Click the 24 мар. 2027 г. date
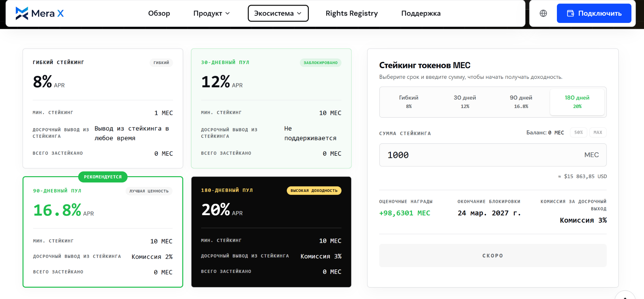Image resolution: width=644 pixels, height=299 pixels. 489,213
